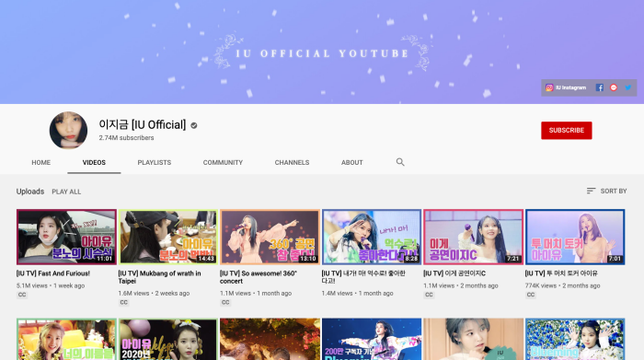
Task: Open the Sort By dropdown
Action: [x=606, y=192]
